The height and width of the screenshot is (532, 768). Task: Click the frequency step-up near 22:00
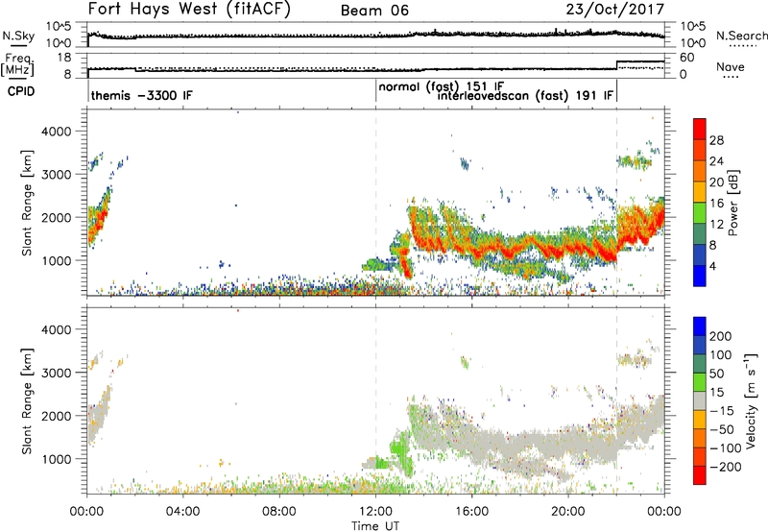coord(616,65)
